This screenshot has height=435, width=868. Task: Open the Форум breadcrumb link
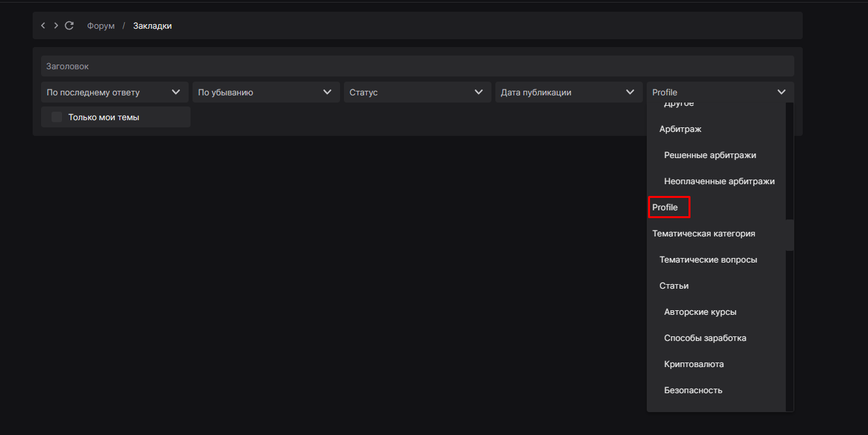pyautogui.click(x=101, y=26)
